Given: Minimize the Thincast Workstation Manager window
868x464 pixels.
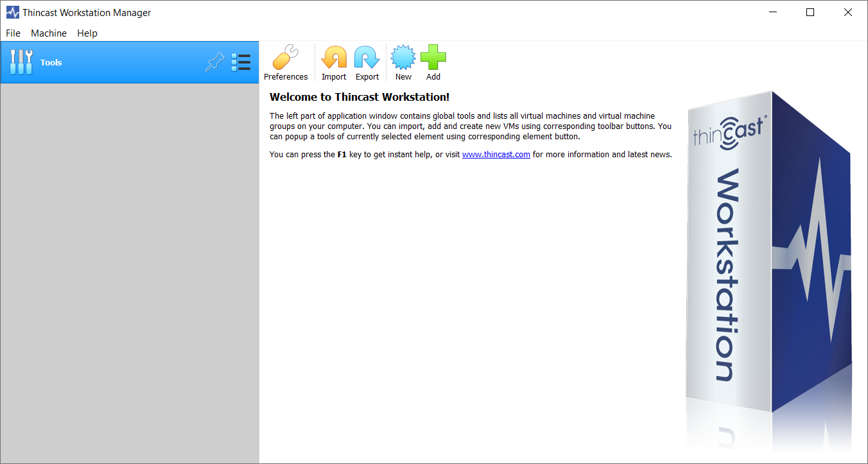Looking at the screenshot, I should pos(772,12).
